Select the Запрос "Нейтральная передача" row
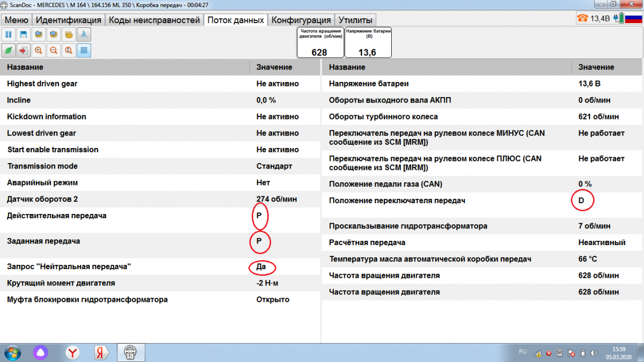Viewport: 644px width, 362px height. point(160,267)
